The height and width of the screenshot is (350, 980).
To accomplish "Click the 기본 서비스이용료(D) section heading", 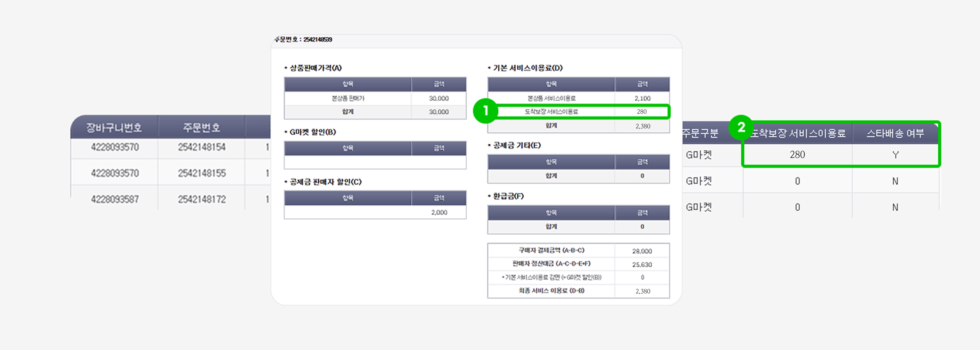I will click(x=528, y=68).
